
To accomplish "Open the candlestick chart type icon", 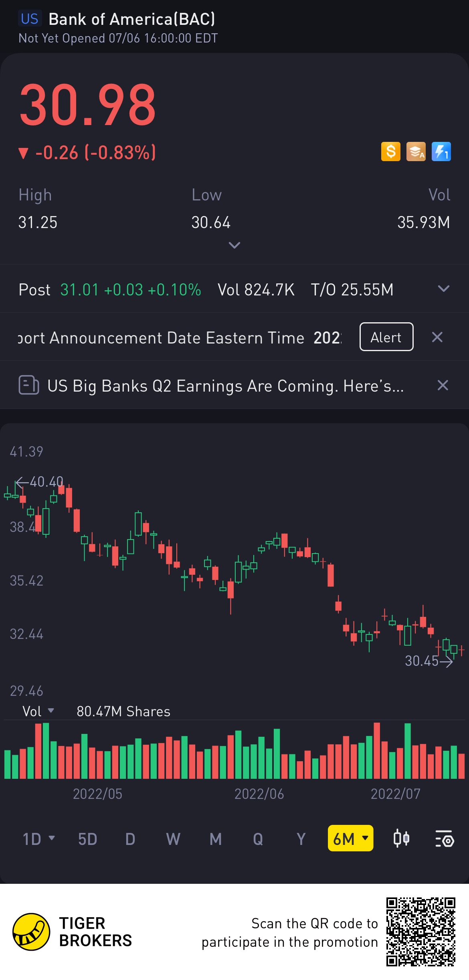I will click(x=401, y=839).
